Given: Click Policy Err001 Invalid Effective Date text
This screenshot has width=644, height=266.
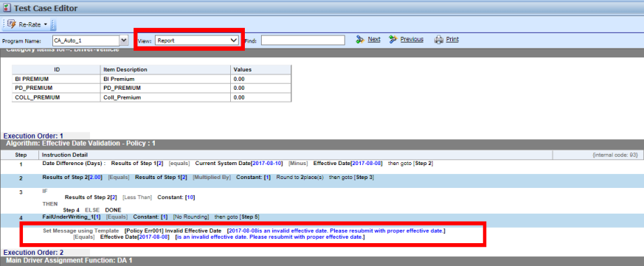Looking at the screenshot, I should pos(173,231).
